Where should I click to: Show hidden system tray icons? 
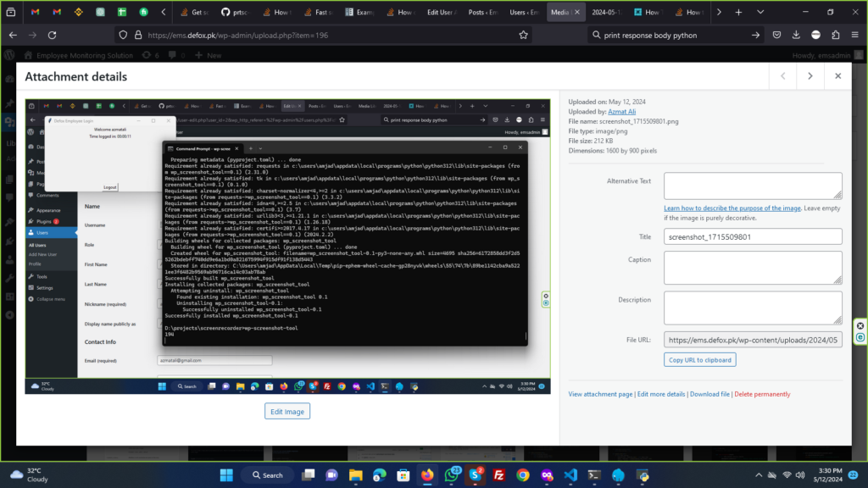tap(758, 475)
